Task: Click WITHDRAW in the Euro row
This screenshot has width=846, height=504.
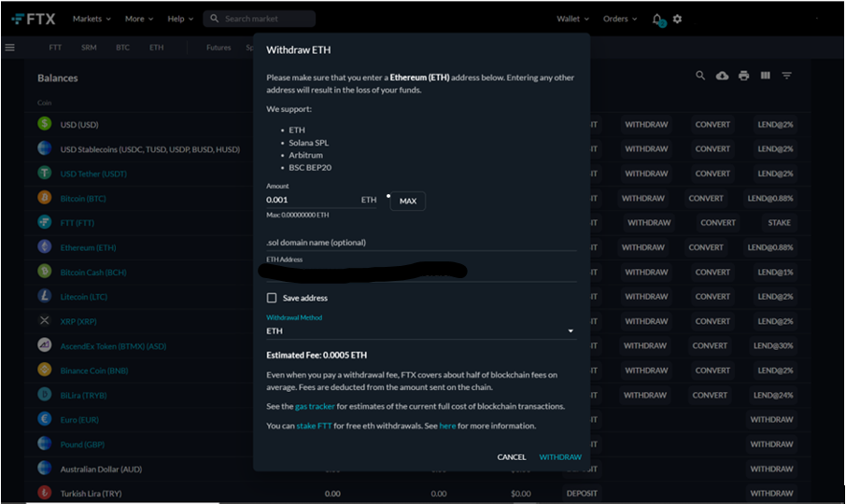Action: 771,419
